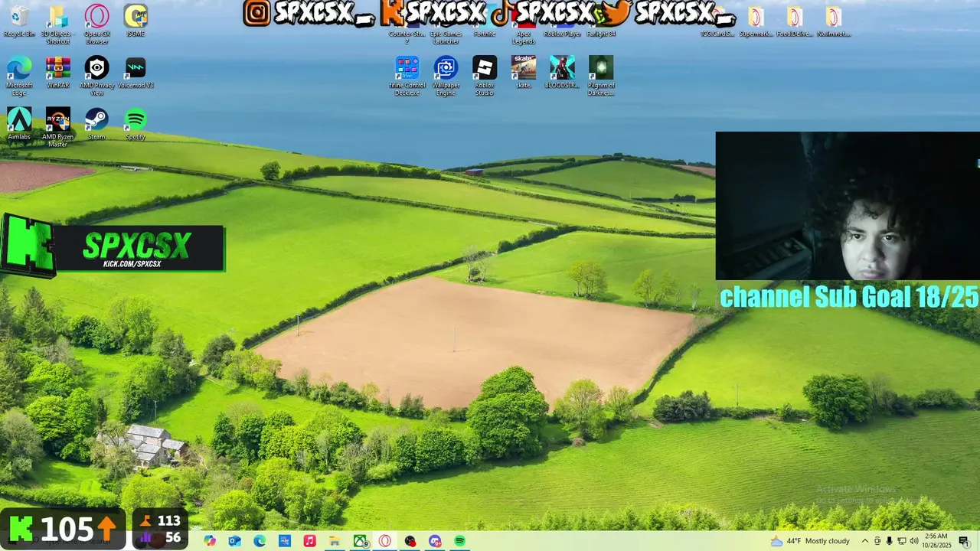980x551 pixels.
Task: Open Edge browser in the taskbar
Action: 260,541
